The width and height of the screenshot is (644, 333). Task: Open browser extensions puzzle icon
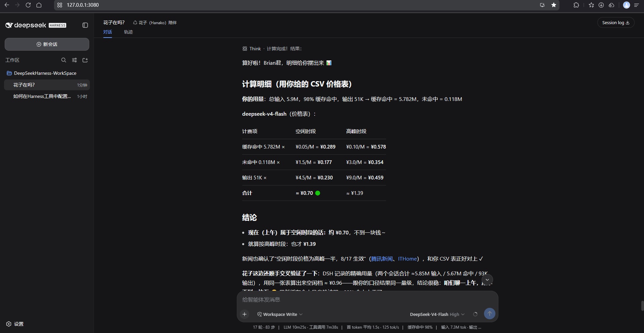[x=576, y=5]
